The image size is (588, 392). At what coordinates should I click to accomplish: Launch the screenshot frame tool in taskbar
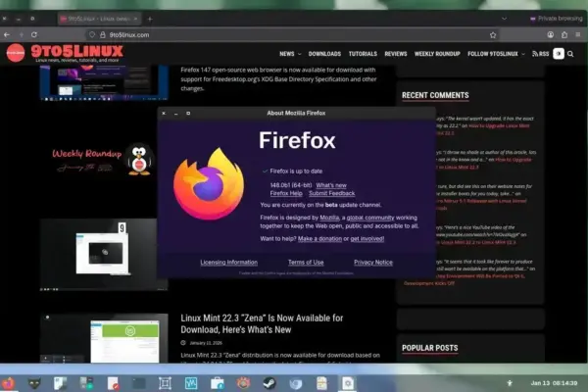(165, 383)
